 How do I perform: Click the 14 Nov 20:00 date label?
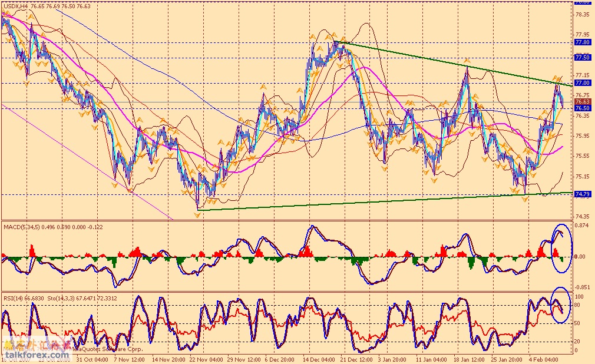tap(168, 359)
